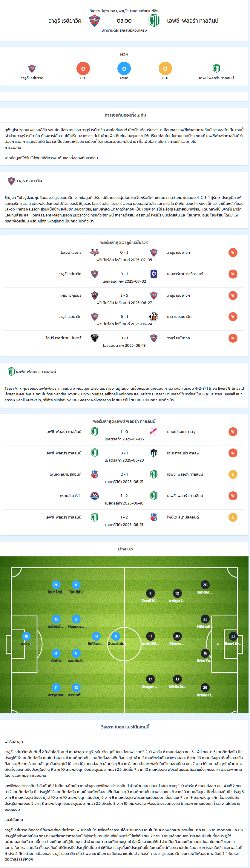Viewport: 250px width, 868px height.
Task: Click the Stjarnan Gardabaer blue star logo
Action: point(154,274)
